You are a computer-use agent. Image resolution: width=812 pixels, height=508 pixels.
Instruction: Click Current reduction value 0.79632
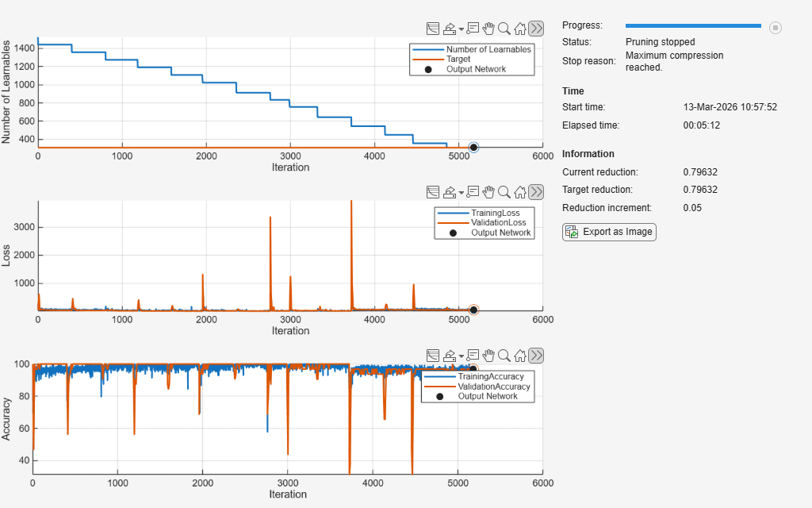coord(700,172)
